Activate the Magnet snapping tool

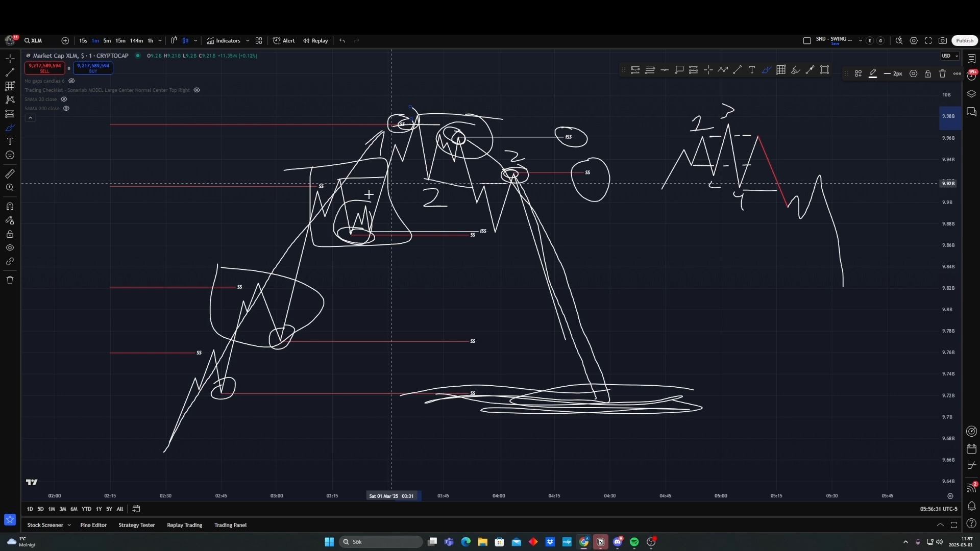(x=10, y=206)
